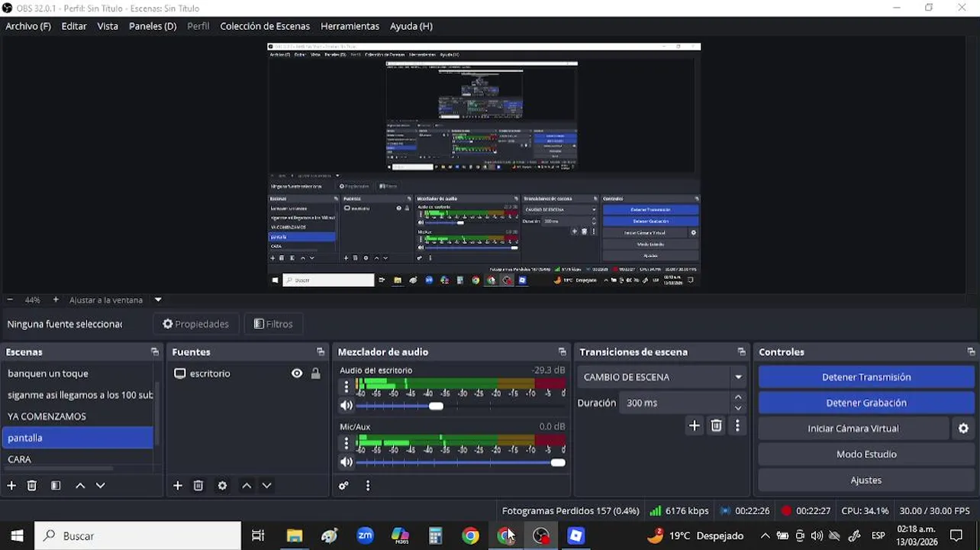This screenshot has width=980, height=550.
Task: Toggle visibility of the escritorio source
Action: point(297,374)
